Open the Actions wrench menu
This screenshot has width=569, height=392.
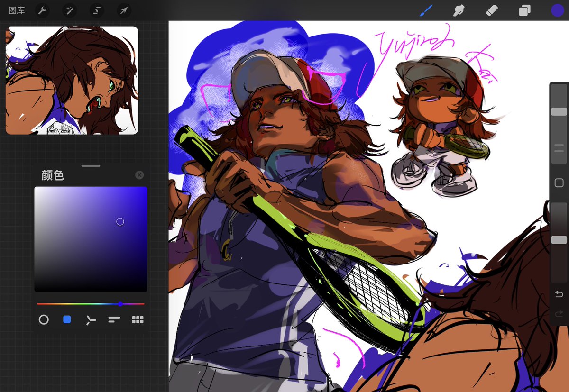pyautogui.click(x=43, y=10)
